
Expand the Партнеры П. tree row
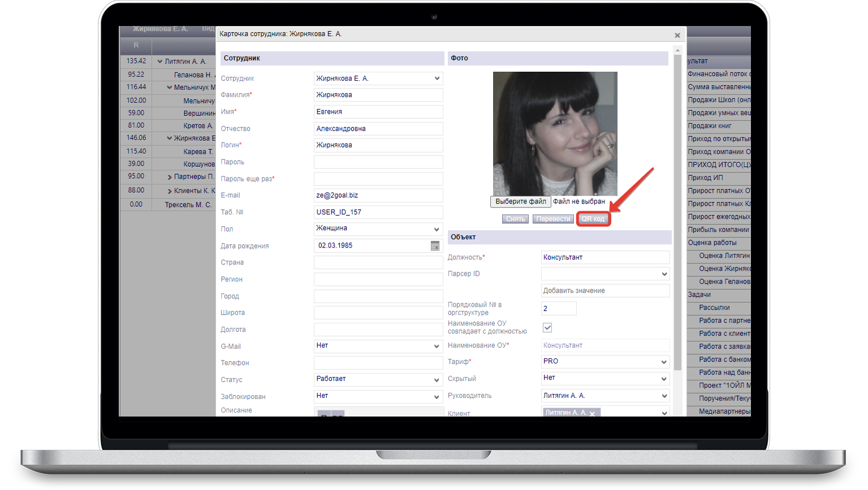[x=170, y=177]
